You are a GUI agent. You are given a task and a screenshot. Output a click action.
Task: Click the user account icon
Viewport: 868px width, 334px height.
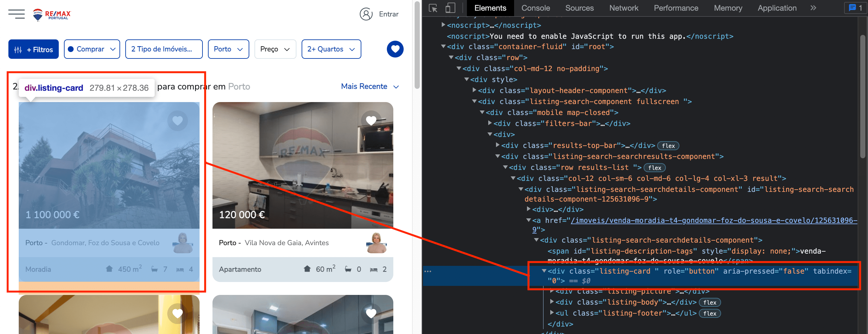tap(366, 14)
